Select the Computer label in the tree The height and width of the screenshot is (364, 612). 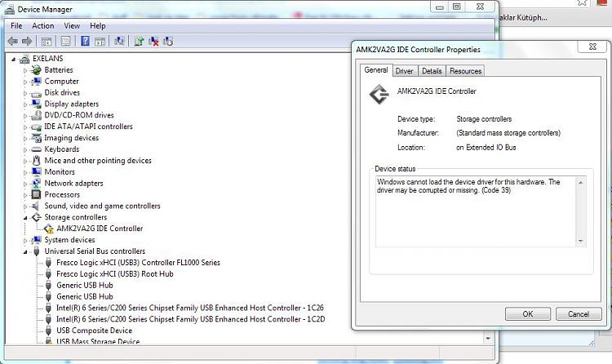coord(61,82)
